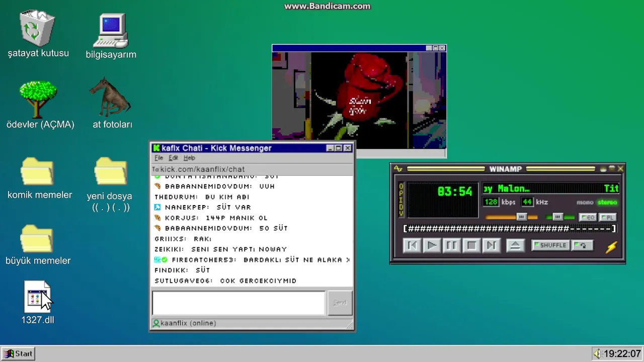This screenshot has height=362, width=644.
Task: Click the Winamp song progress bar
Action: coord(510,229)
